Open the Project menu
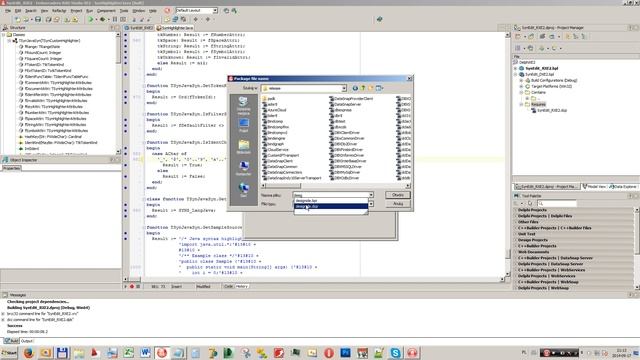The width and height of the screenshot is (640, 360). [76, 11]
